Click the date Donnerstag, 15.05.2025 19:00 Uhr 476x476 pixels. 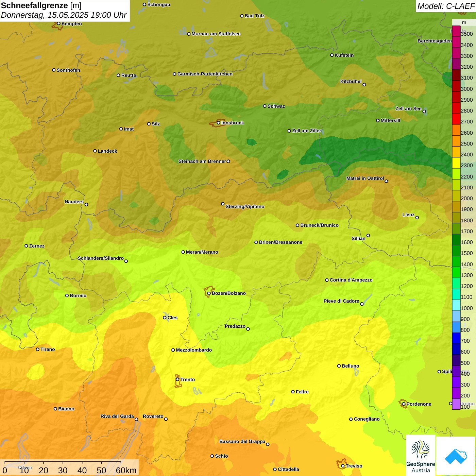pyautogui.click(x=64, y=15)
